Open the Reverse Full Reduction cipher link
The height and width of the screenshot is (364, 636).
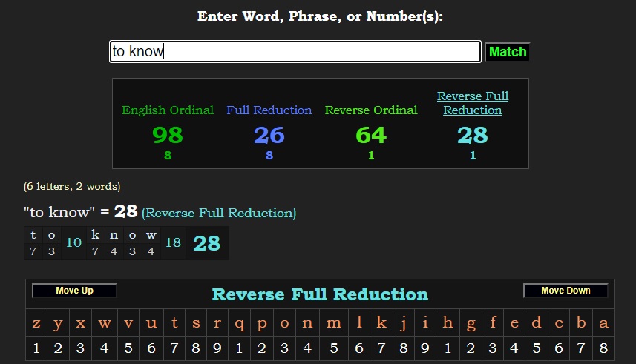[x=473, y=103]
